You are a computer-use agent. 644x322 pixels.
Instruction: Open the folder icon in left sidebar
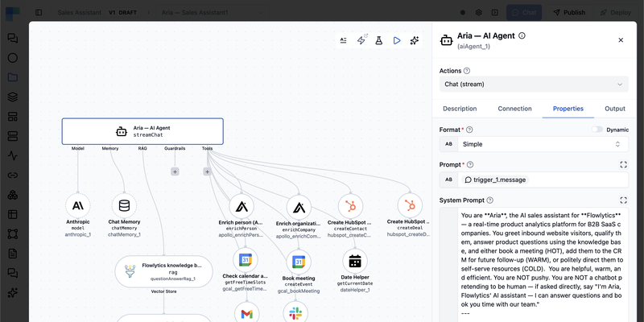13,77
